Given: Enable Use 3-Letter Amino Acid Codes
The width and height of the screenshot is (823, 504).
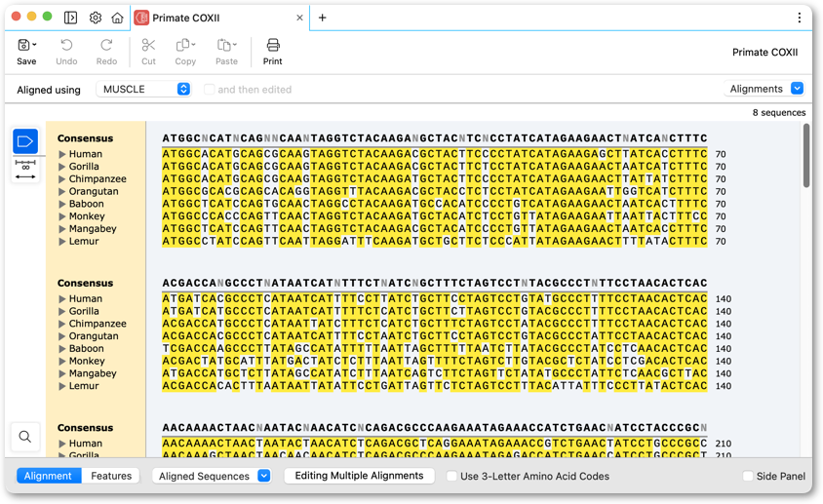Looking at the screenshot, I should tap(451, 476).
